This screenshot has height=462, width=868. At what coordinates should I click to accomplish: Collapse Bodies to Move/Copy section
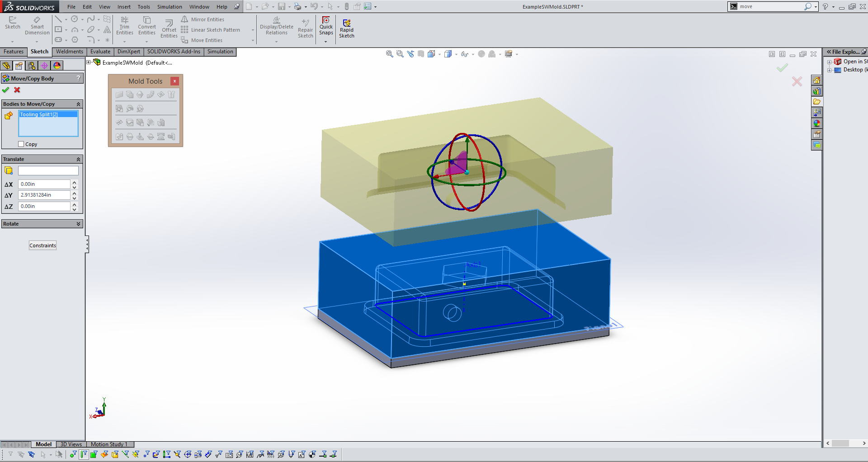tap(79, 104)
